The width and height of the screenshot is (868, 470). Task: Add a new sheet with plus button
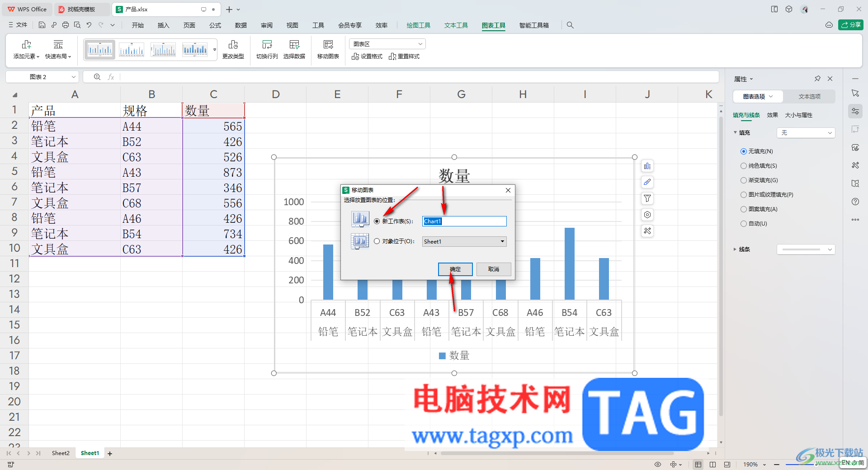click(110, 453)
